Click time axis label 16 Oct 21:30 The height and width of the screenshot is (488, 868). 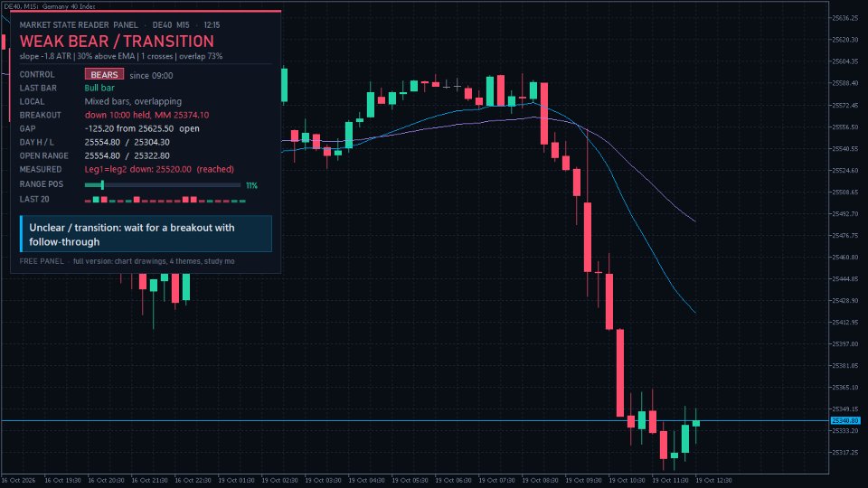pos(149,480)
